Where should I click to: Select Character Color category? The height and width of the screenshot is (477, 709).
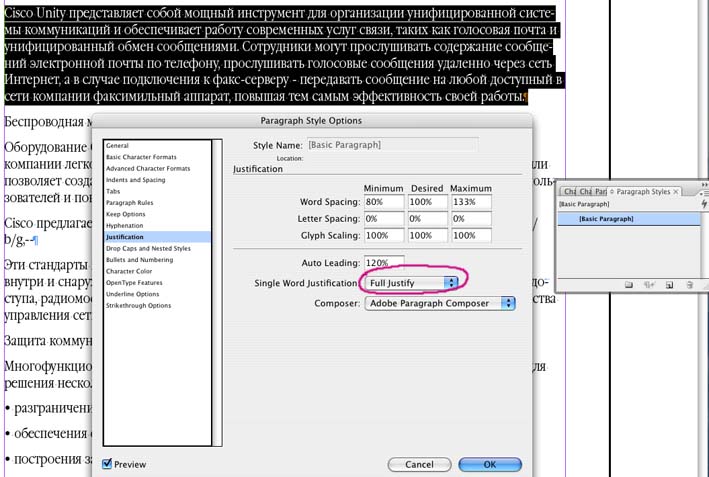pos(129,271)
